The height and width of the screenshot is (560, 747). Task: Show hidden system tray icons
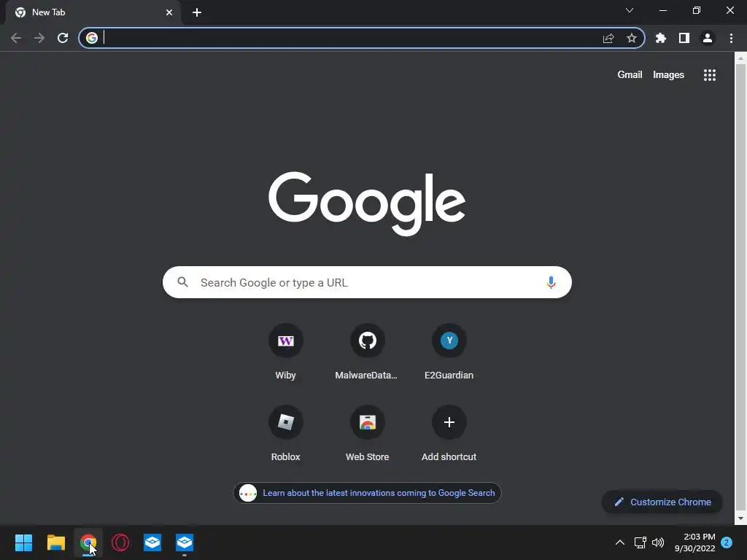[x=620, y=542]
